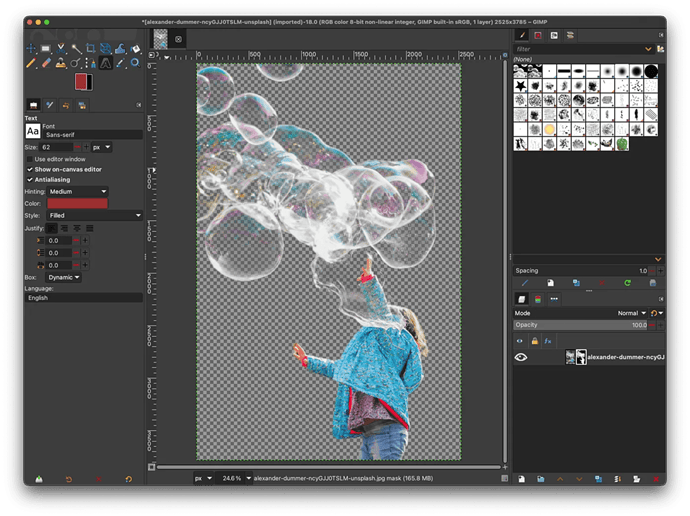Open the Paths tab in layers dock

coord(554,299)
